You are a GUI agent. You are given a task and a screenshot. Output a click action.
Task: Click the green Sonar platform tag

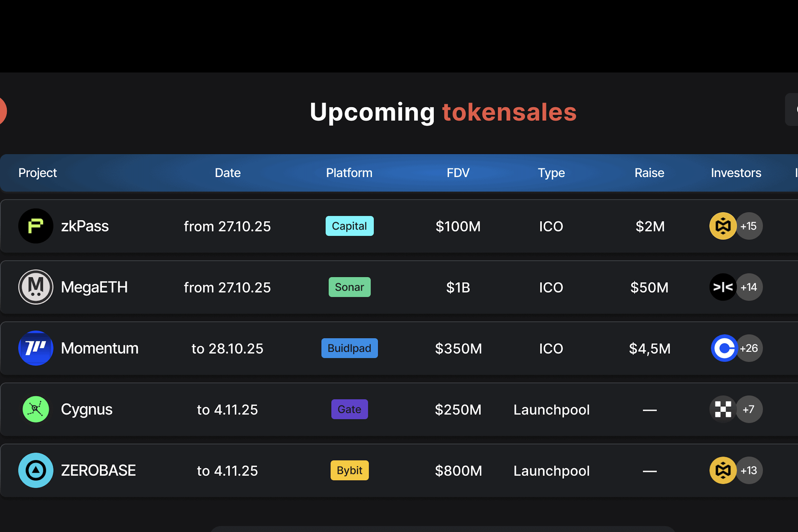pyautogui.click(x=349, y=287)
